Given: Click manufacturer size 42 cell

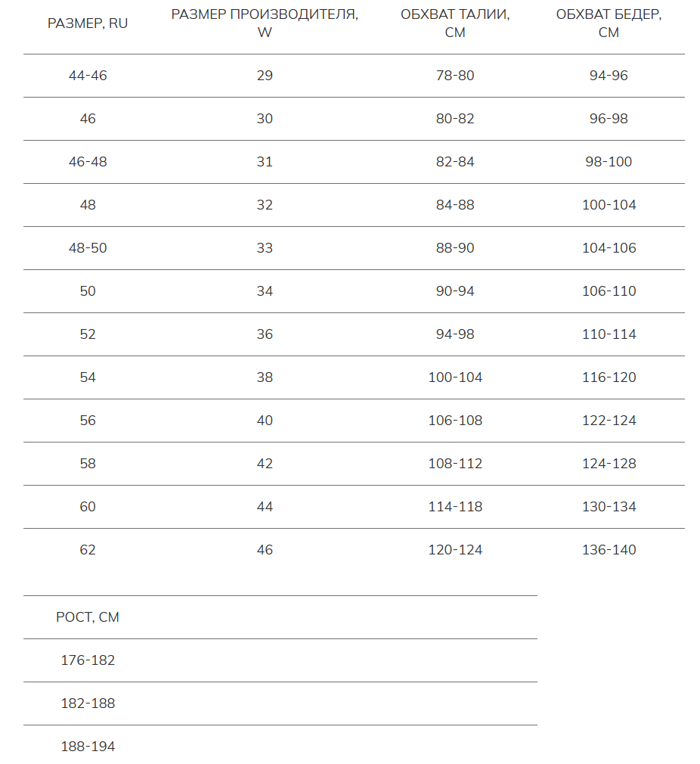Looking at the screenshot, I should pos(265,464).
